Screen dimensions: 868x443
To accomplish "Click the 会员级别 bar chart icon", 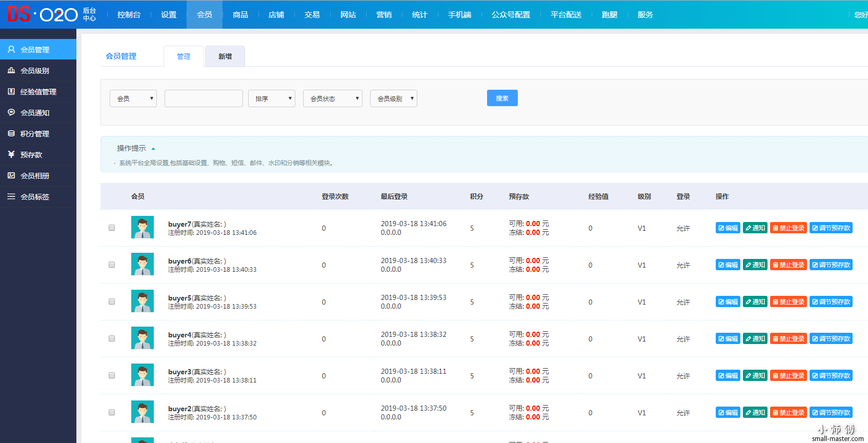I will [x=11, y=70].
